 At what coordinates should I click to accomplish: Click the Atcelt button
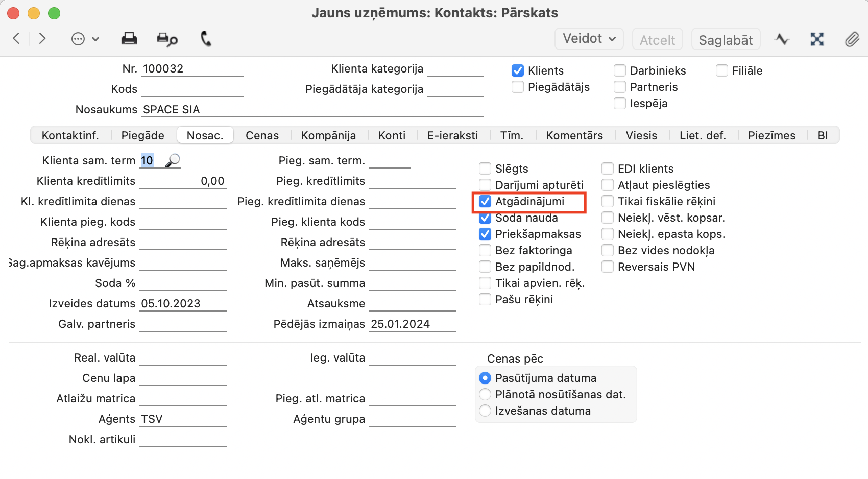coord(657,40)
